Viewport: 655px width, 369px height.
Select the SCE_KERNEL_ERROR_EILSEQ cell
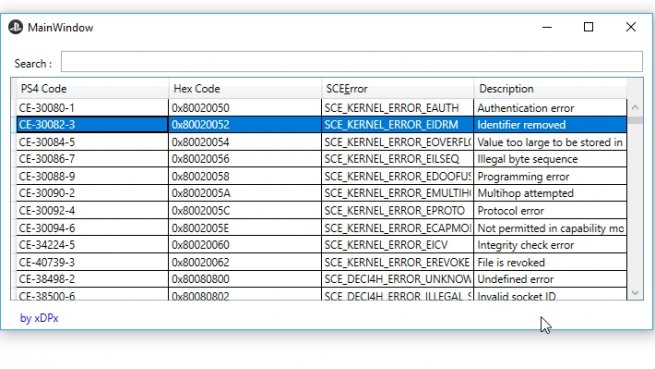point(397,159)
